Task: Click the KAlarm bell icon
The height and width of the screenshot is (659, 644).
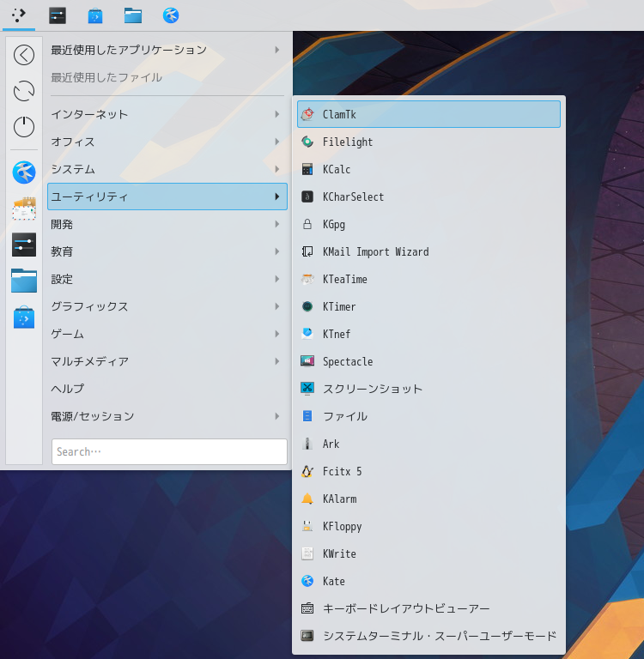Action: point(307,499)
